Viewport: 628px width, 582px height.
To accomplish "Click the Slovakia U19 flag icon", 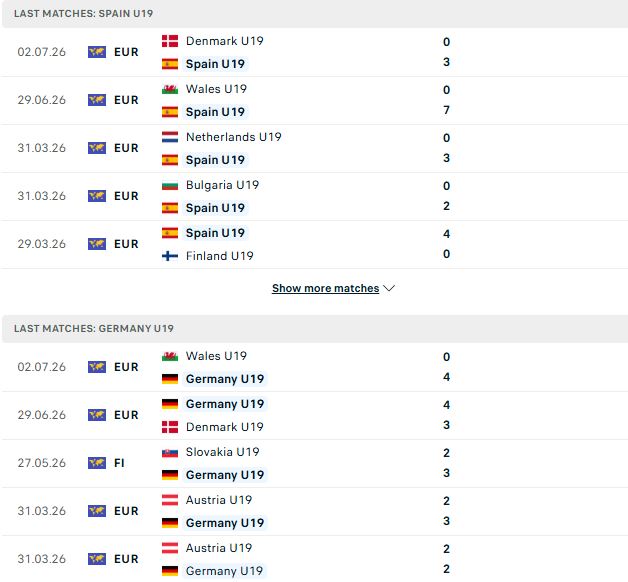I will click(x=170, y=452).
